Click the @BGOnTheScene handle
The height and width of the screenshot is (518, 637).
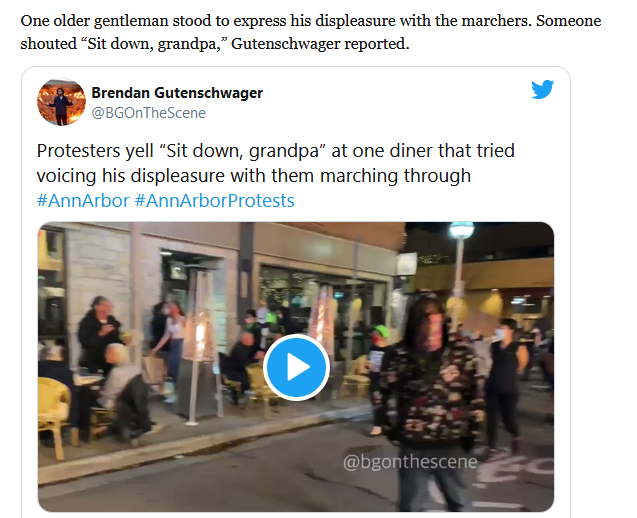point(149,113)
